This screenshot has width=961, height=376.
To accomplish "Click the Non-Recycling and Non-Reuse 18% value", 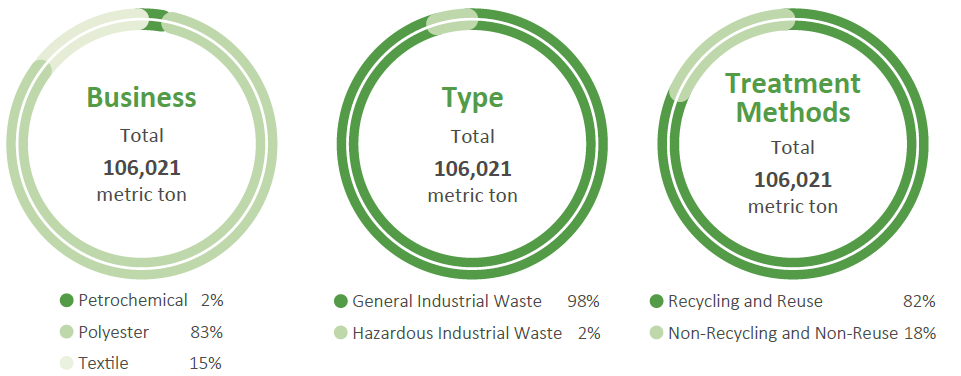I will 920,333.
